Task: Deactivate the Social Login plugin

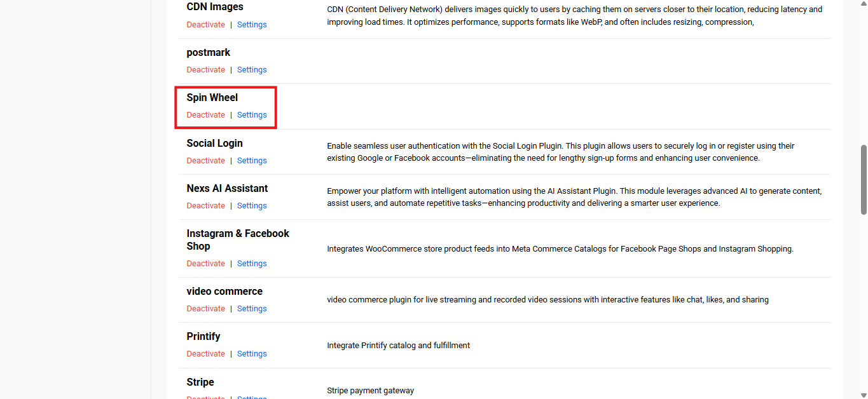Action: 205,161
